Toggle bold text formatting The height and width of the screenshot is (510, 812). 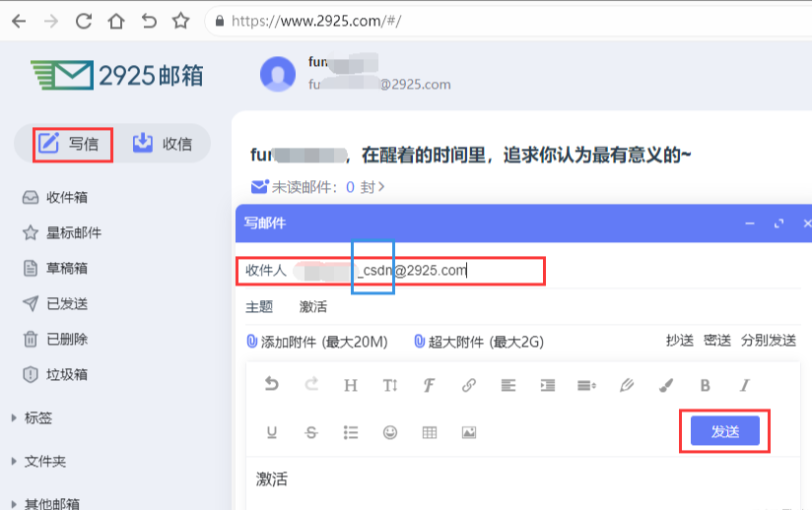pyautogui.click(x=705, y=385)
